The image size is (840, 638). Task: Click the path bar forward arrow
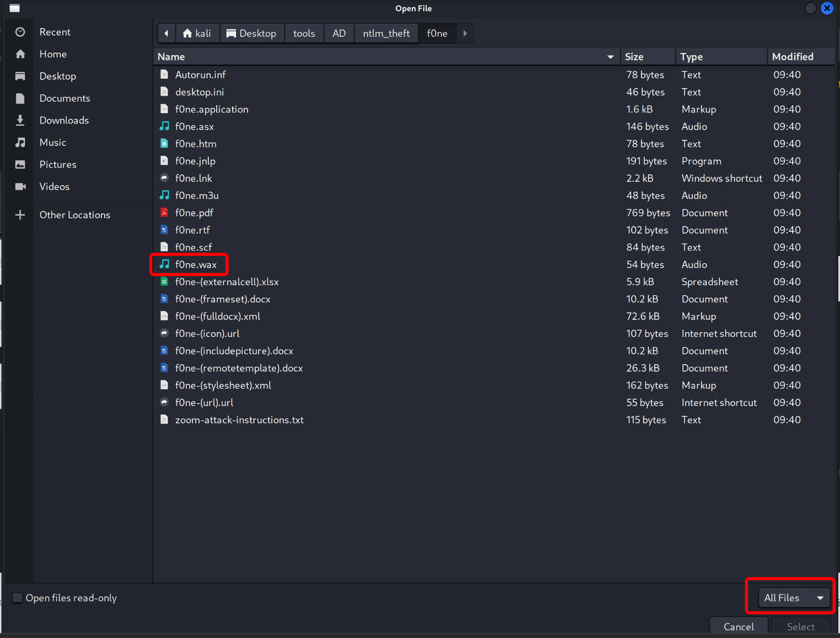point(465,33)
